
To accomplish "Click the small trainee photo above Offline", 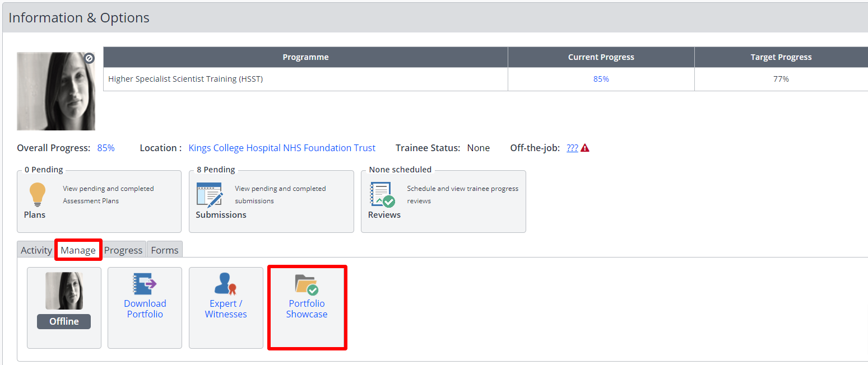I will [x=64, y=291].
